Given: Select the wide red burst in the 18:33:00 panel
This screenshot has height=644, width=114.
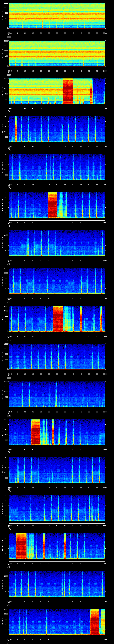Looking at the screenshot, I should click(x=36, y=432).
